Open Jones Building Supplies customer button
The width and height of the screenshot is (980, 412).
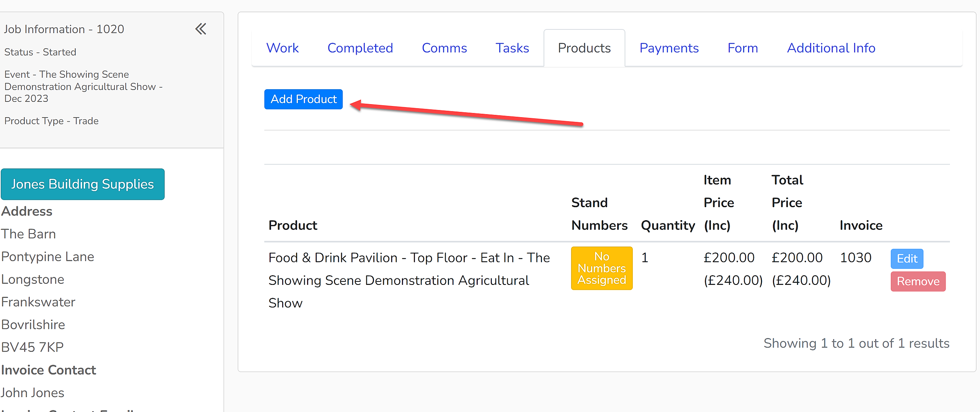(83, 184)
